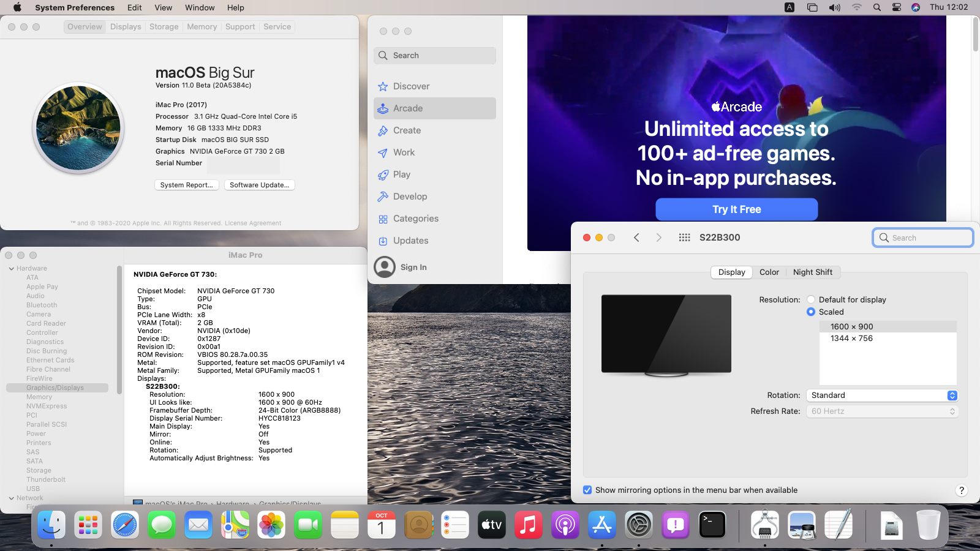Open the License Agreement link

coord(253,223)
